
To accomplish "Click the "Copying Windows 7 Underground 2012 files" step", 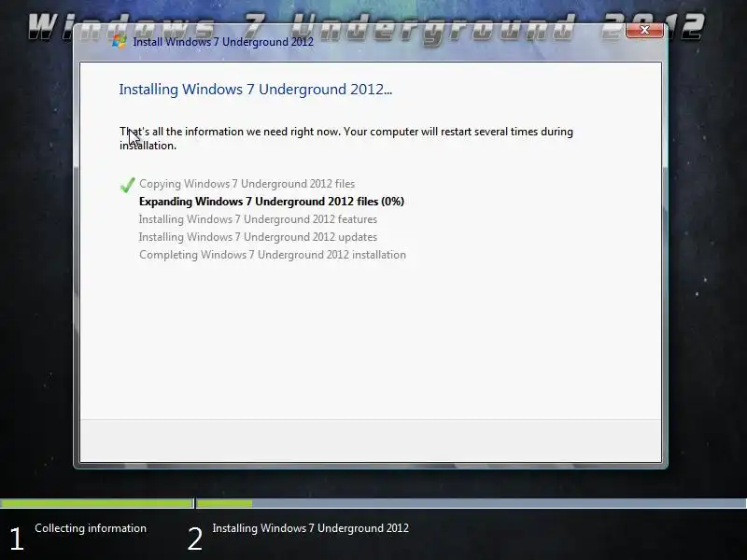I will [x=247, y=184].
